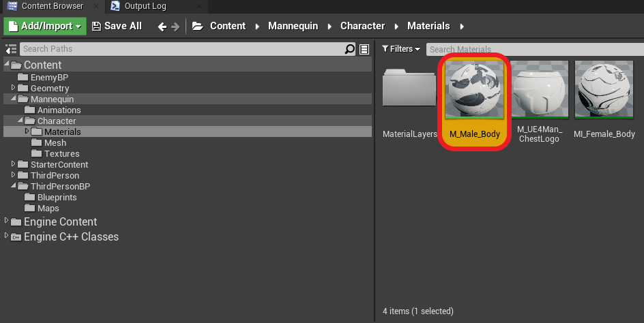Select Content in the breadcrumb path
The image size is (644, 323).
[x=228, y=26]
